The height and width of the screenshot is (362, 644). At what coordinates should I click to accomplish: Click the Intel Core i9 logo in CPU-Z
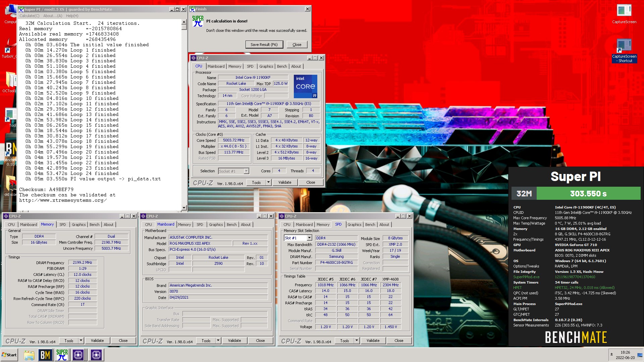tap(306, 86)
